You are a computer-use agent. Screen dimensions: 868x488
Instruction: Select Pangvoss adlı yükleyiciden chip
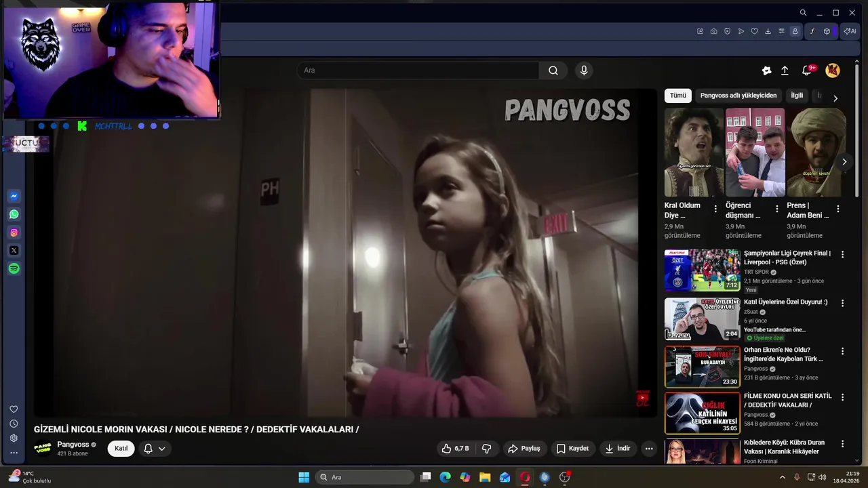[x=738, y=96]
